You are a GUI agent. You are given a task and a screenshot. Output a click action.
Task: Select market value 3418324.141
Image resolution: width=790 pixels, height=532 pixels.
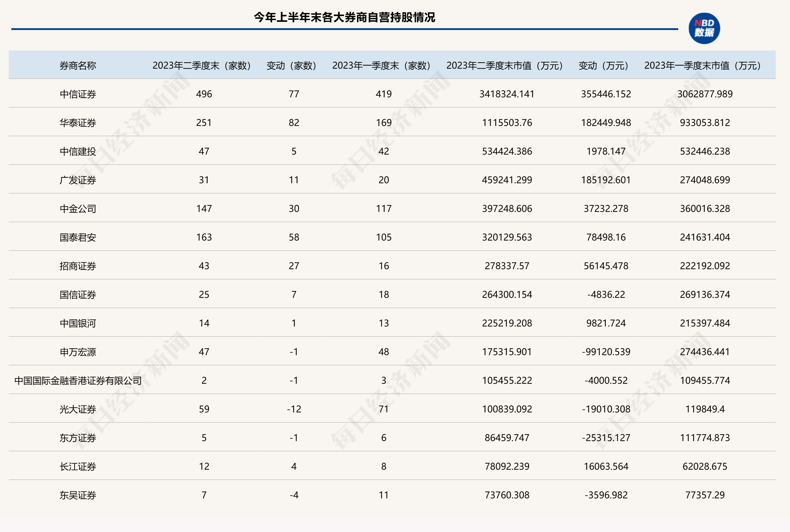[x=507, y=94]
